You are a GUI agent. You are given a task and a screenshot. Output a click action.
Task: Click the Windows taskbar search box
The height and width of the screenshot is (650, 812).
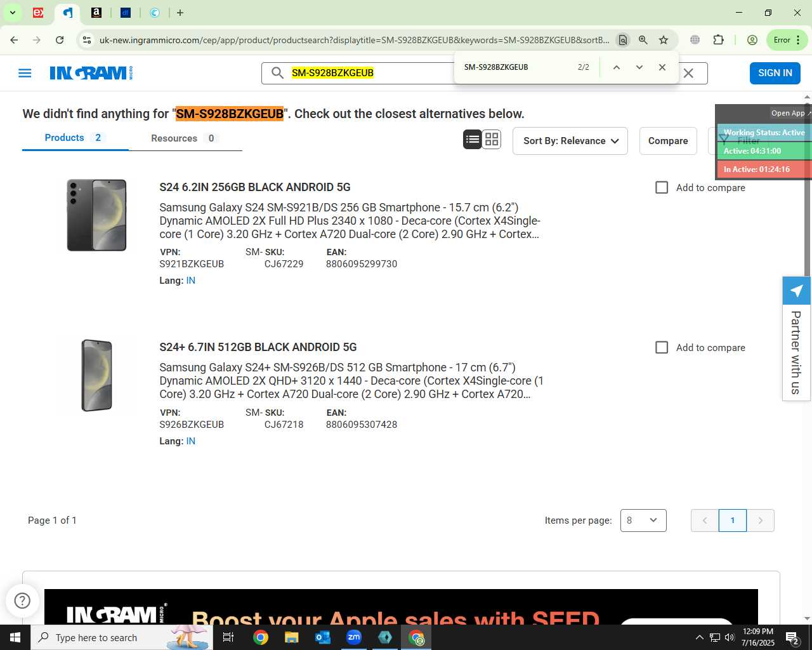(122, 637)
